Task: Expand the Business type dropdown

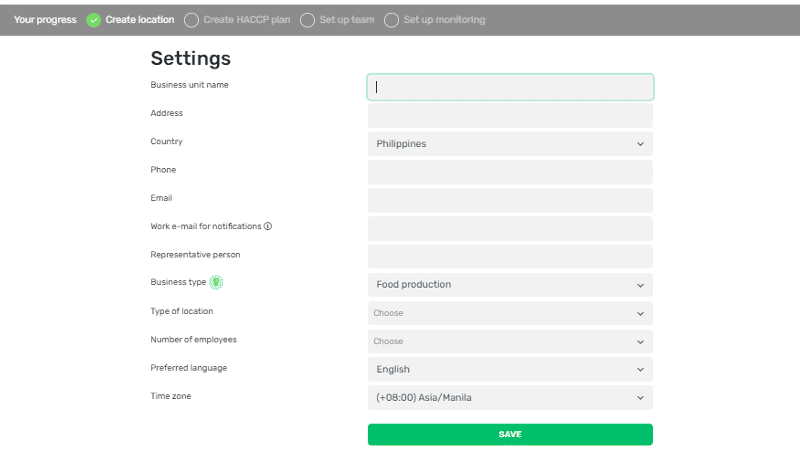Action: [x=510, y=285]
